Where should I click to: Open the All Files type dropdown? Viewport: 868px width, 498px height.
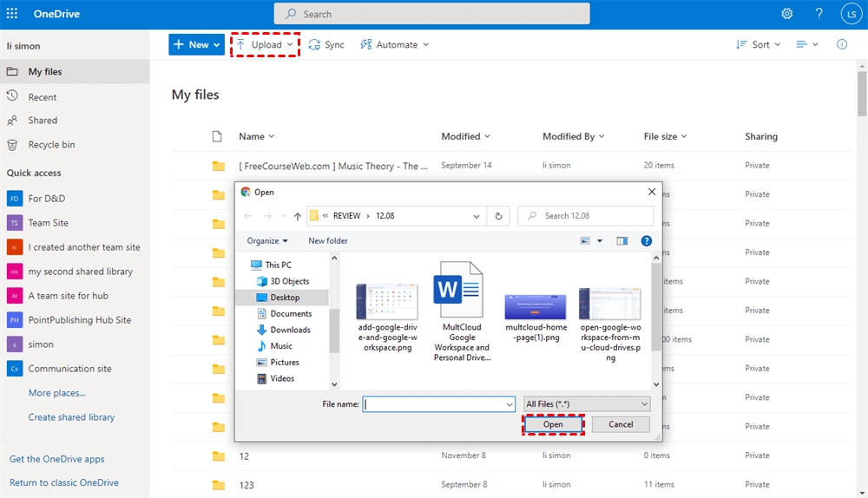coord(586,404)
